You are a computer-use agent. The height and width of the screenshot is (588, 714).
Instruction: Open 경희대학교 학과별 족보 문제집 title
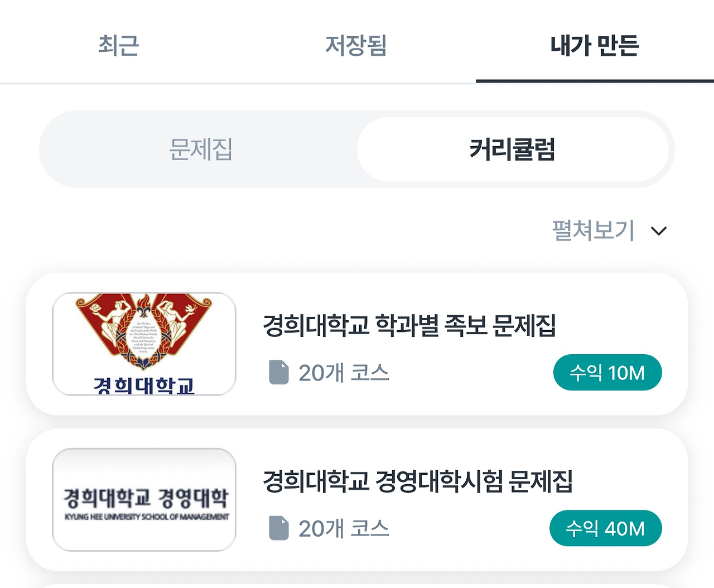[409, 325]
